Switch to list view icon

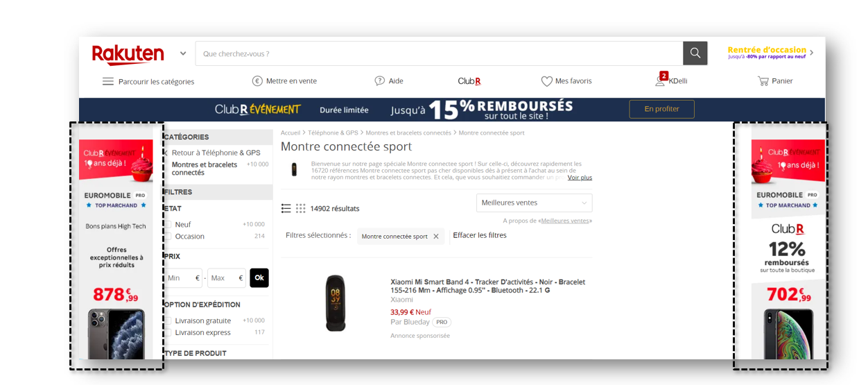coord(286,208)
